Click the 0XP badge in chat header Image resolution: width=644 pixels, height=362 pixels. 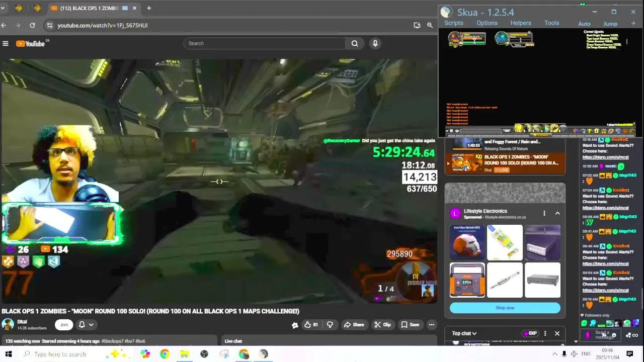point(530,333)
